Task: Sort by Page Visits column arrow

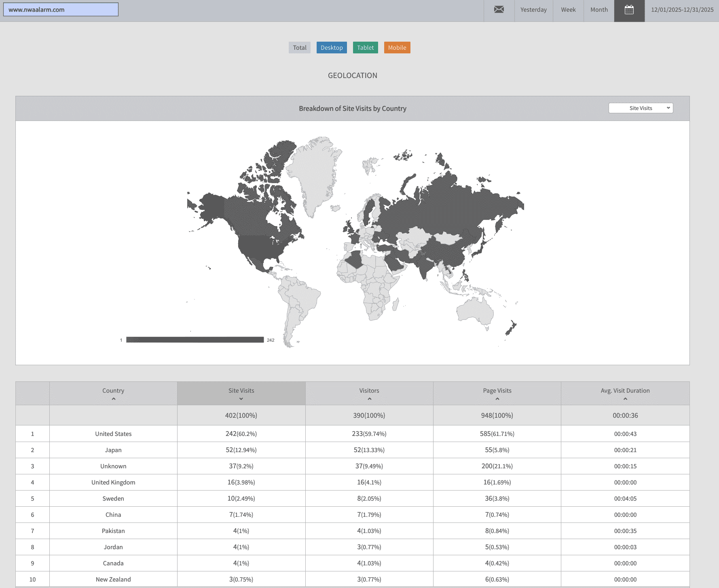Action: [497, 399]
